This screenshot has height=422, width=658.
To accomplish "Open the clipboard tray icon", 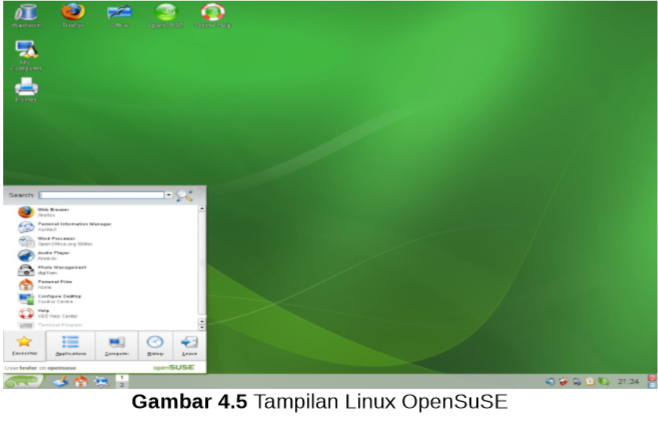I will (590, 381).
